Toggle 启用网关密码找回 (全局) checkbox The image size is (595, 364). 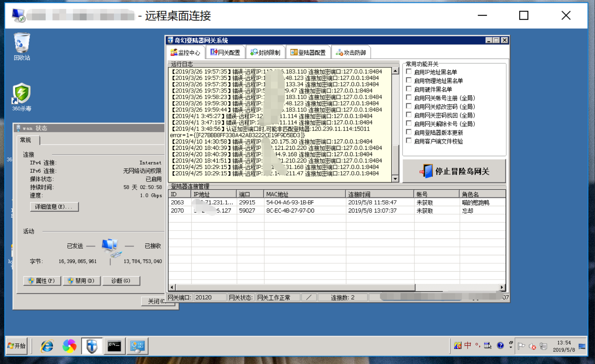pos(409,115)
